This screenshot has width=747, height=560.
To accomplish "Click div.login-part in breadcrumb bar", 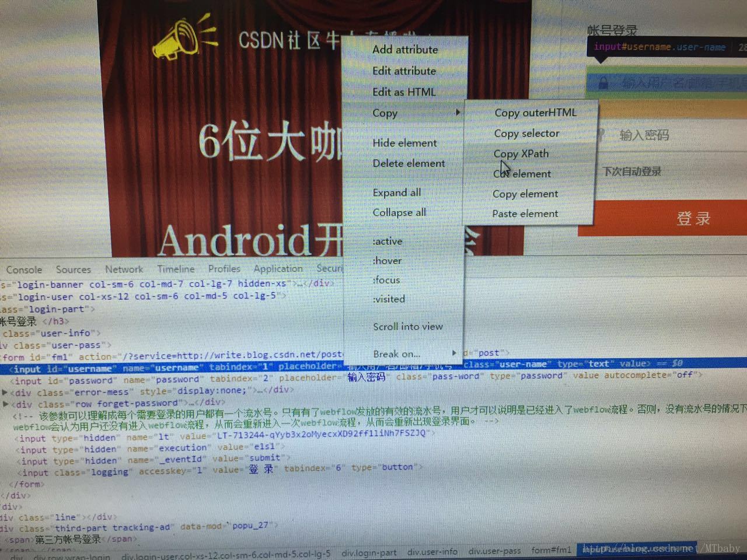I will [x=369, y=552].
